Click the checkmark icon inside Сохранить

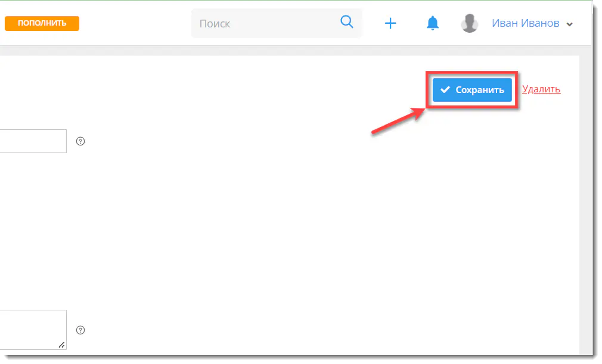click(445, 90)
